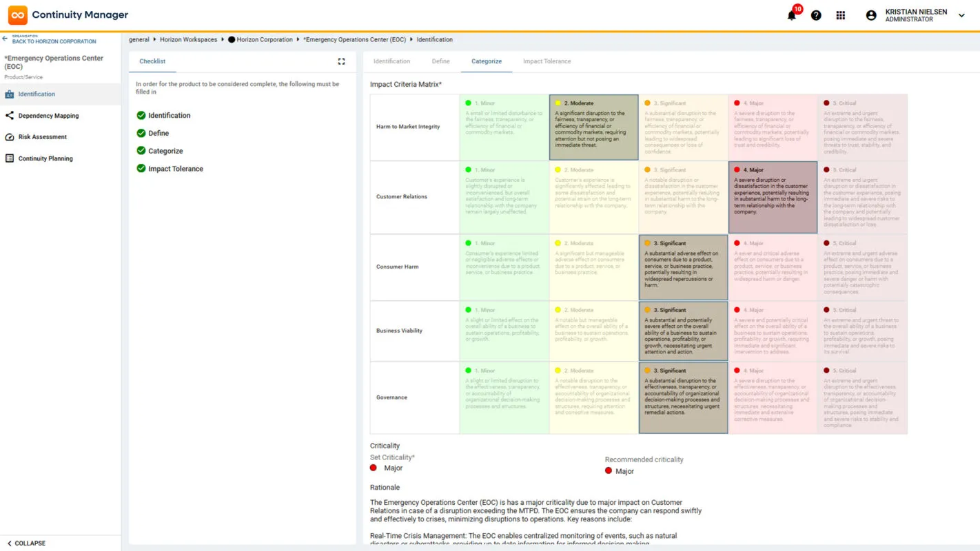The height and width of the screenshot is (551, 980).
Task: Click Horizon Workspaces in the breadcrumb
Action: (188, 40)
